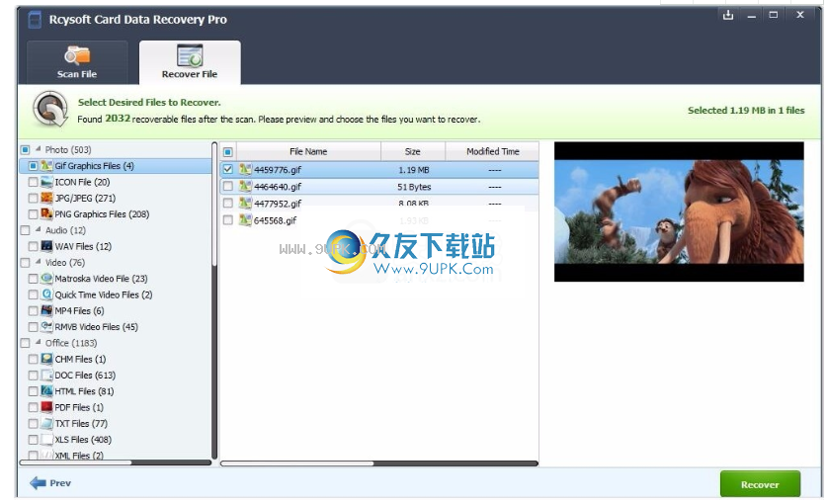Click the file list horizontal scrollbar
This screenshot has height=504, width=827.
pos(379,463)
